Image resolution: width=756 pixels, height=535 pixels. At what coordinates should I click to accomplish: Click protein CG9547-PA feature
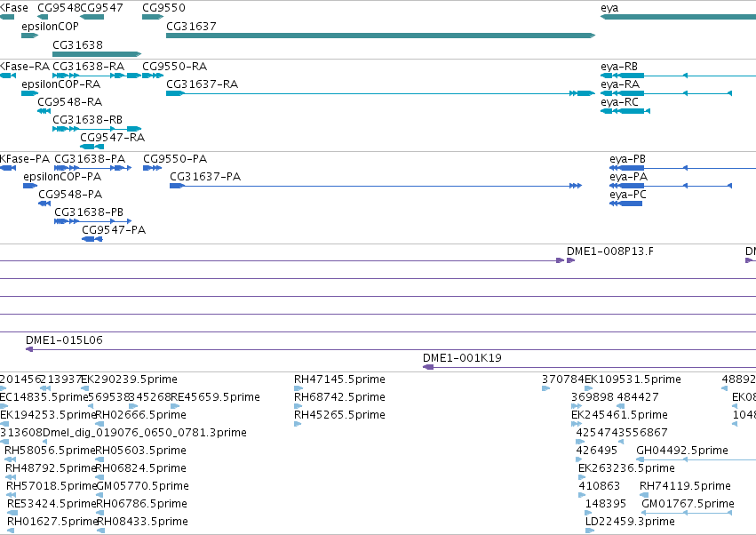(92, 239)
